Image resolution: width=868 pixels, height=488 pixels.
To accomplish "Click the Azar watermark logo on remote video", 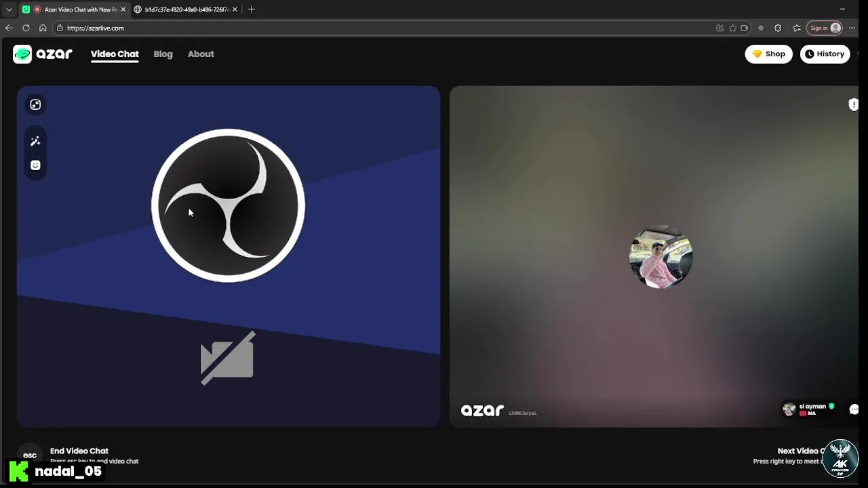I will pos(482,411).
